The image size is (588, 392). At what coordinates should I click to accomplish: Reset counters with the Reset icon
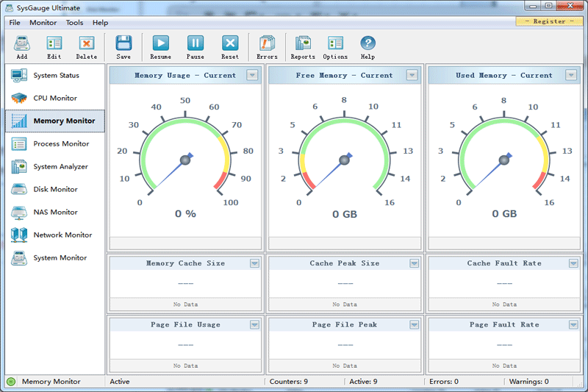point(230,43)
